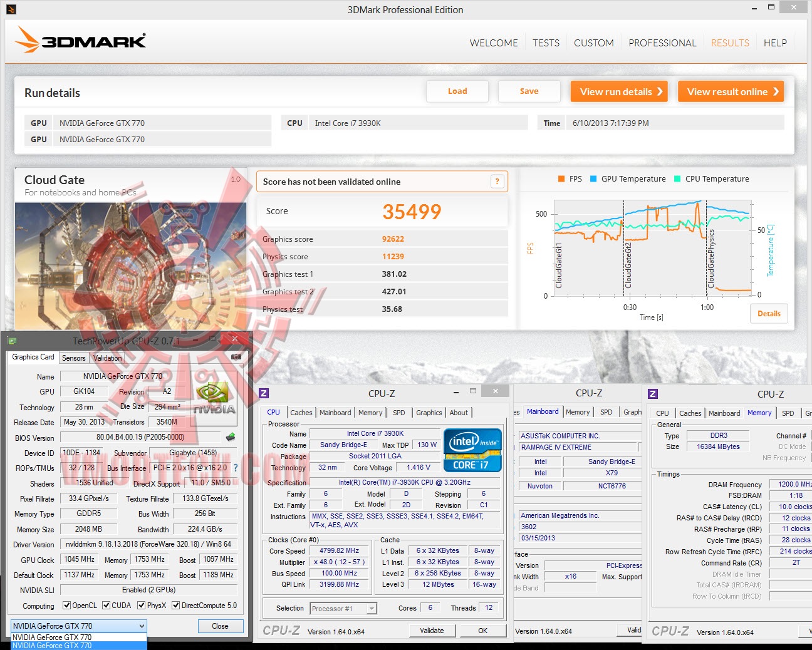Toggle the PhysX checkbox
This screenshot has width=812, height=650.
coord(142,606)
